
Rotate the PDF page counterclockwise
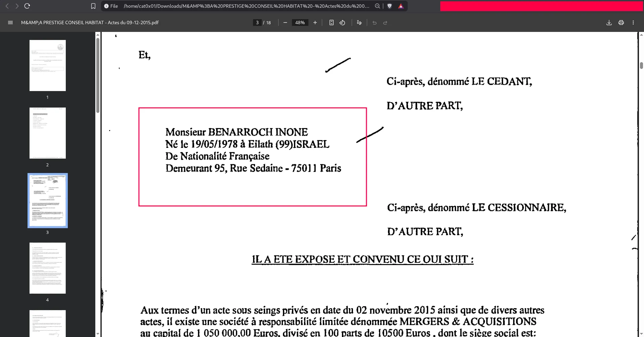(x=342, y=23)
